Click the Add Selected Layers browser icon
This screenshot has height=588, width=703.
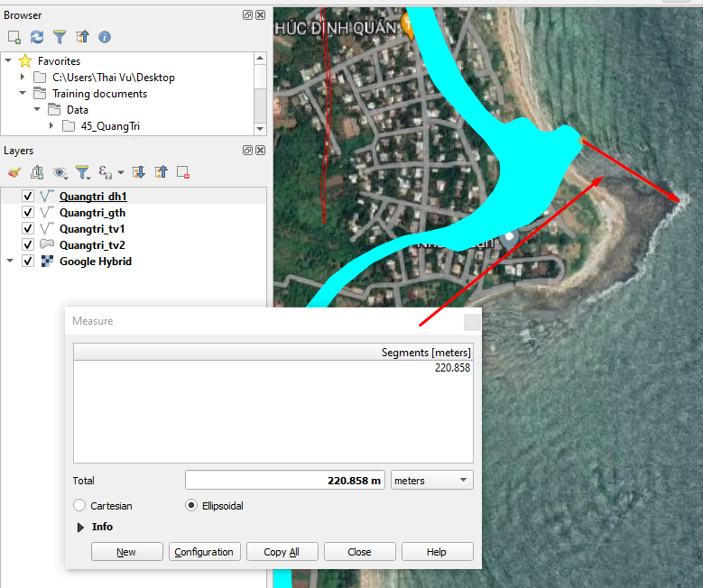[x=14, y=37]
